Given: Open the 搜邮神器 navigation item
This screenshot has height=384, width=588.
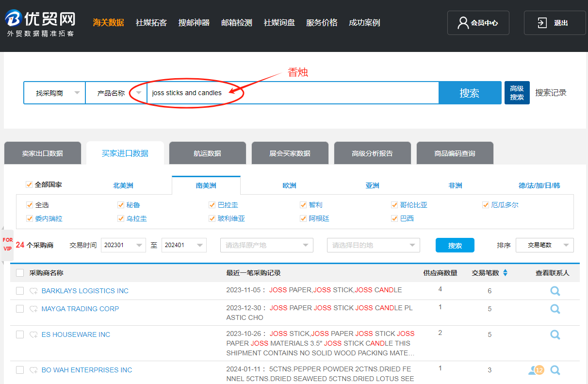Looking at the screenshot, I should tap(194, 23).
